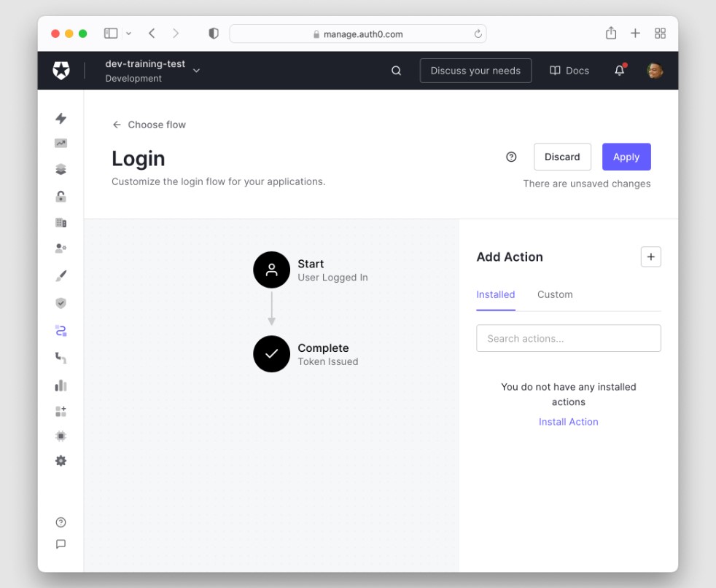
Task: View notifications via the bell icon
Action: pyautogui.click(x=619, y=70)
